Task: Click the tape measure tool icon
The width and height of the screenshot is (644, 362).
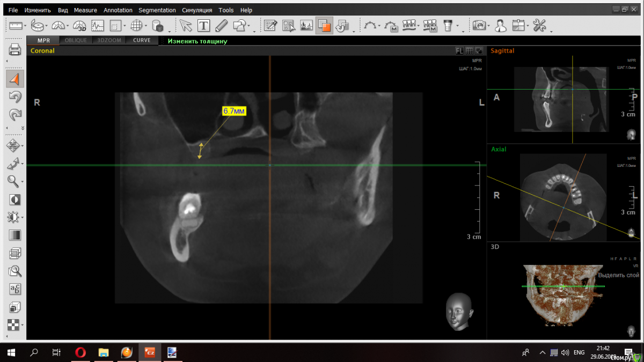Action: pyautogui.click(x=37, y=25)
